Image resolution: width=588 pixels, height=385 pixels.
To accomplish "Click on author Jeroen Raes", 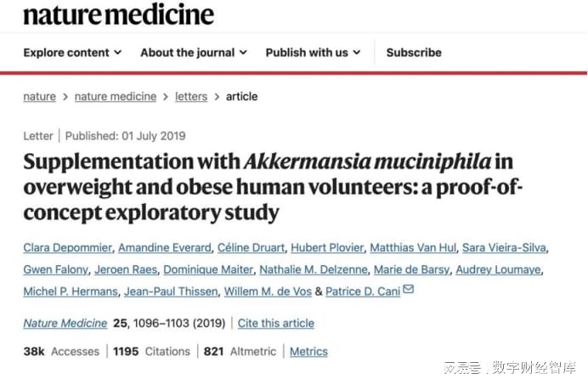I will (126, 269).
